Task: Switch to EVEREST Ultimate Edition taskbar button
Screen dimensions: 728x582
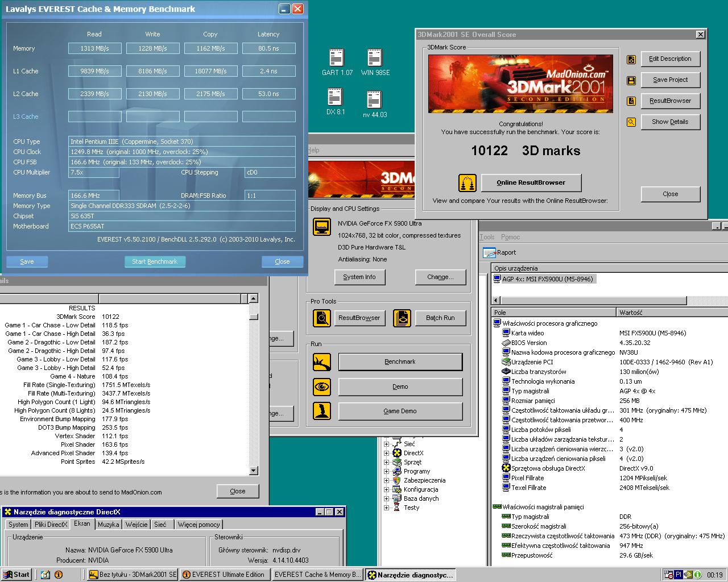Action: pyautogui.click(x=225, y=575)
